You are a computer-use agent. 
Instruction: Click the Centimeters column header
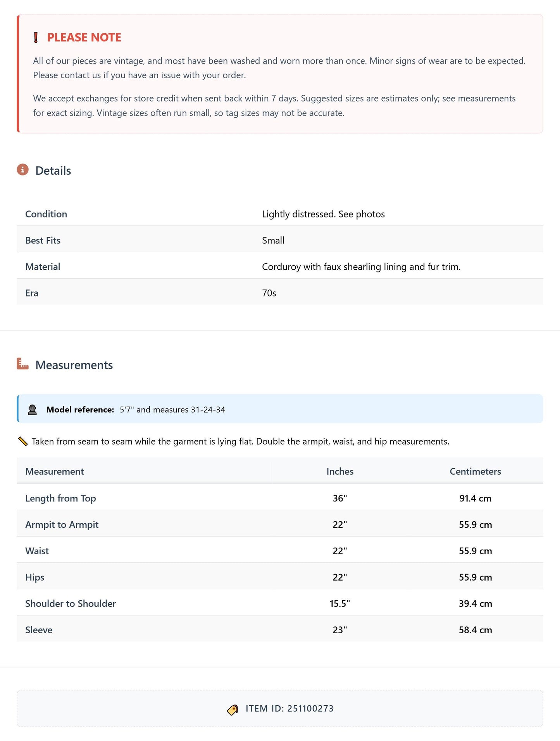pos(475,471)
